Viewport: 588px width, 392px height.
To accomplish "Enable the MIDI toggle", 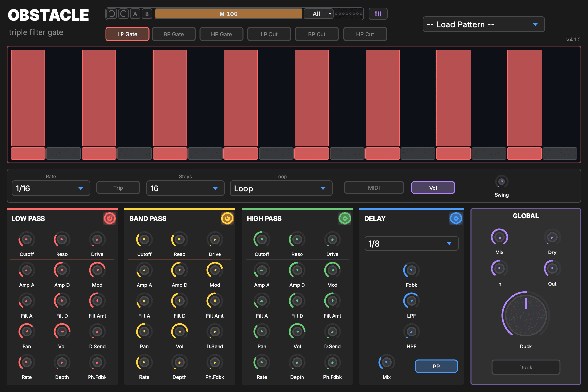I will 374,188.
